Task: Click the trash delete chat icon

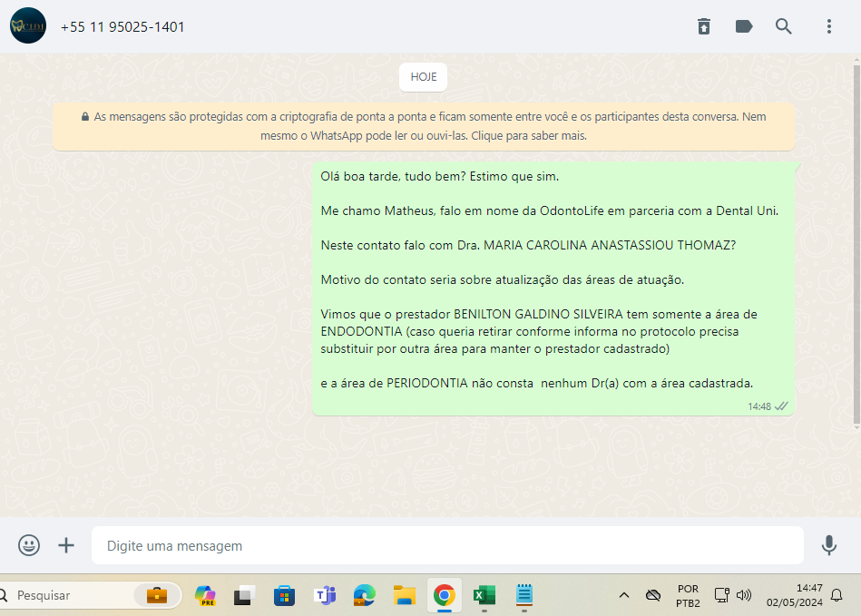Action: 704,26
